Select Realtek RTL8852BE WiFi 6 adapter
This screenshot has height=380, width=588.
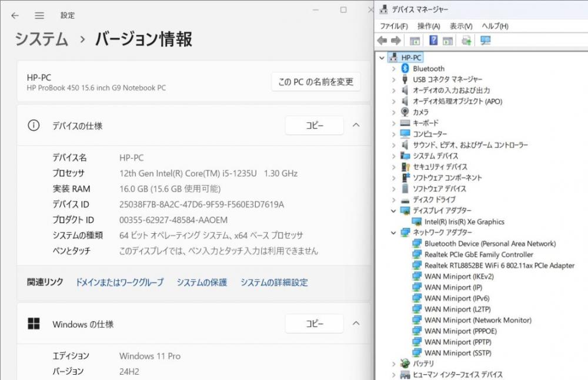(x=499, y=265)
